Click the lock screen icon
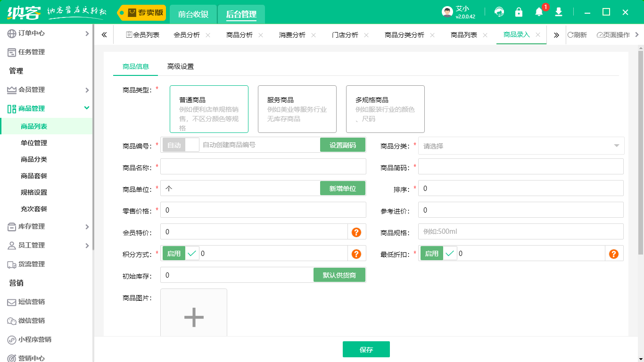 point(519,12)
